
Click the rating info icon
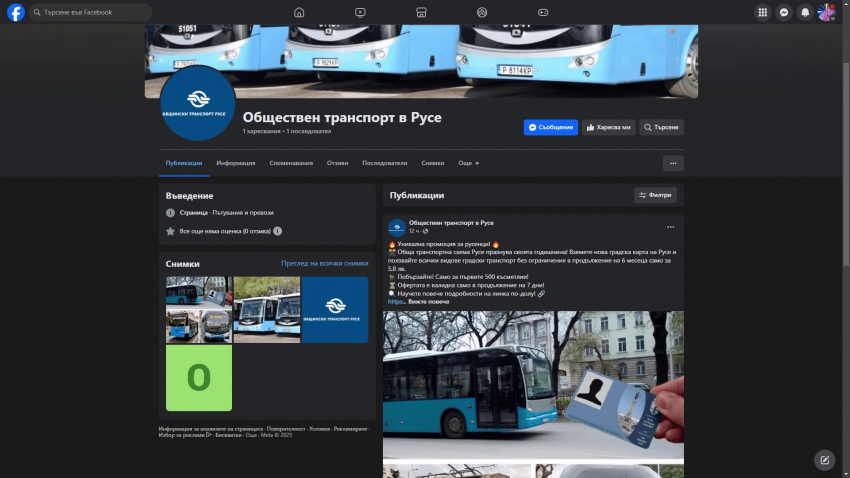(278, 231)
